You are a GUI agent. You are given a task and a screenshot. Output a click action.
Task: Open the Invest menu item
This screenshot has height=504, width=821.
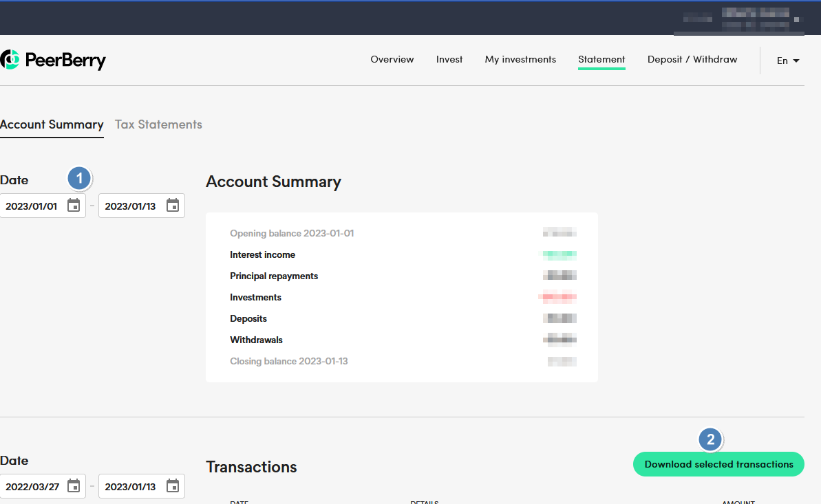[x=449, y=60]
